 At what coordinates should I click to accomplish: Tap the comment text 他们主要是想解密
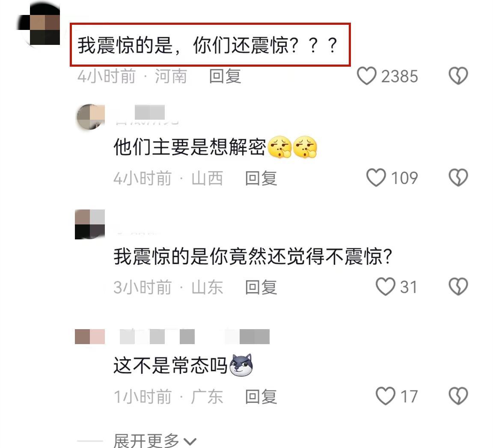tap(190, 147)
